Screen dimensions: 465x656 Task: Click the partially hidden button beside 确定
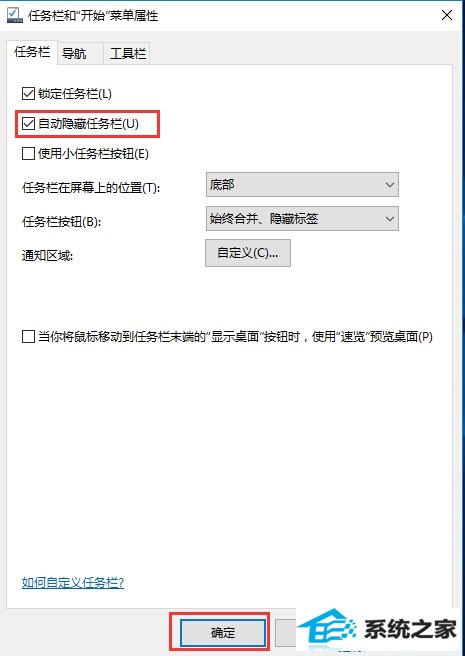(286, 632)
